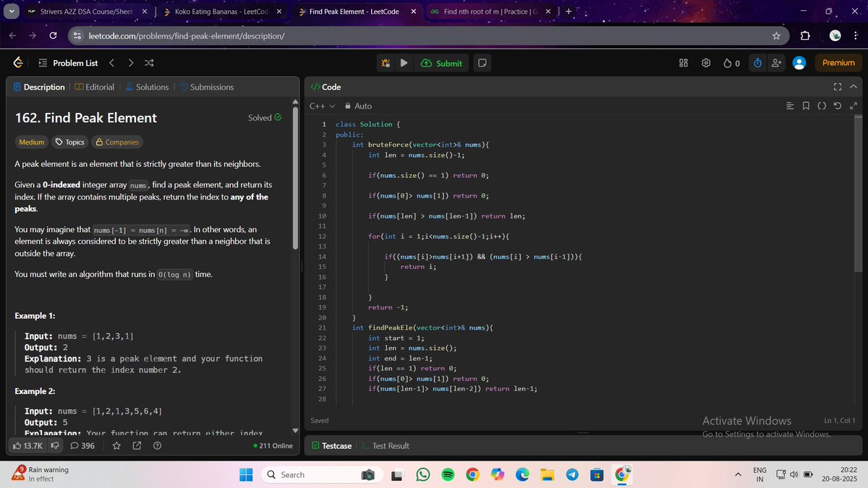The width and height of the screenshot is (868, 488).
Task: Collapse the Code panel chevron
Action: click(x=853, y=87)
